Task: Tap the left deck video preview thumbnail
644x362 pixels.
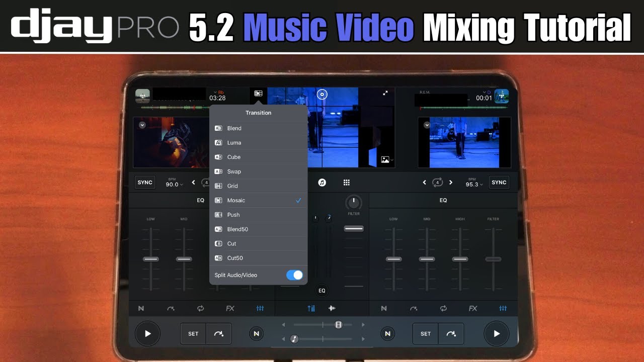Action: pyautogui.click(x=172, y=142)
